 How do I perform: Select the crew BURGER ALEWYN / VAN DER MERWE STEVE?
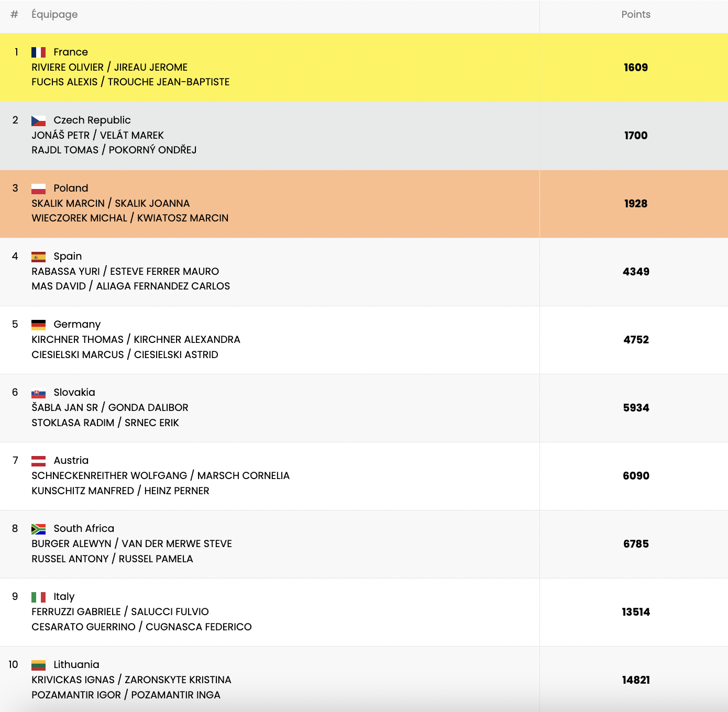(x=131, y=543)
